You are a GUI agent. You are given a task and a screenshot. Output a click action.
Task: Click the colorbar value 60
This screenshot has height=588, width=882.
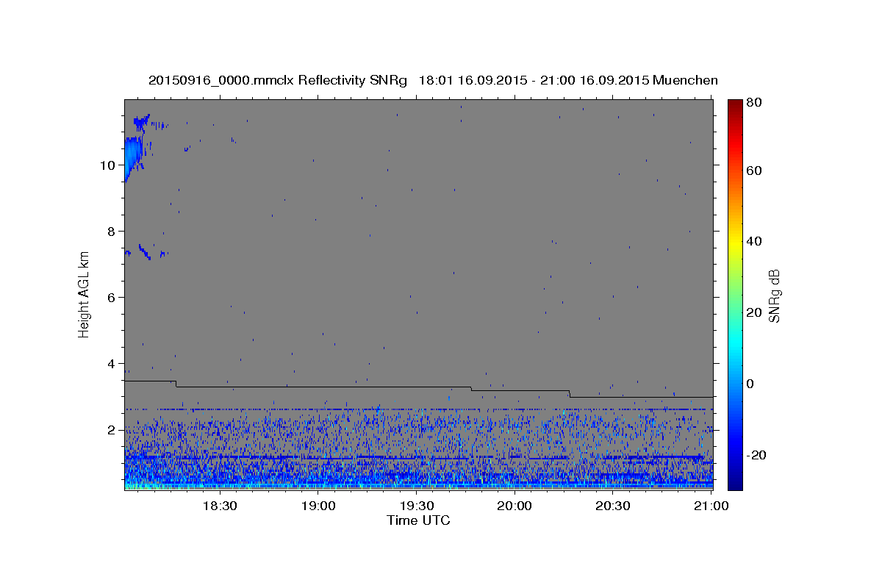pos(756,171)
